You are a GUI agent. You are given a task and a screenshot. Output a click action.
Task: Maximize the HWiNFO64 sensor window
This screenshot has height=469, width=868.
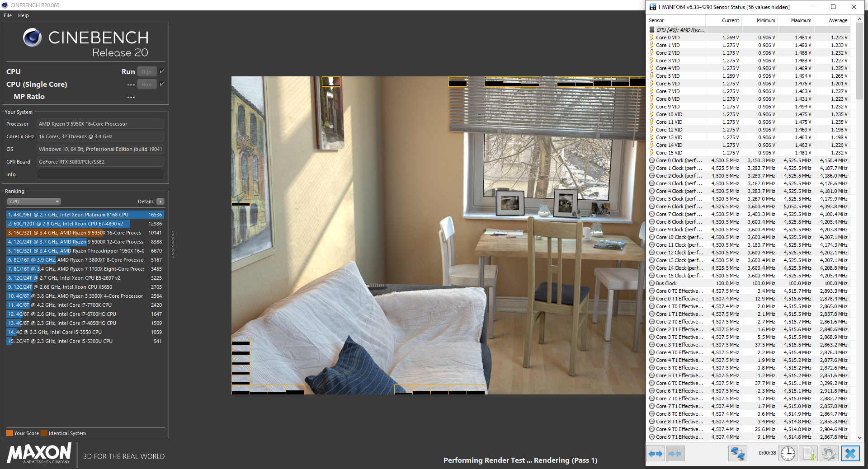833,7
